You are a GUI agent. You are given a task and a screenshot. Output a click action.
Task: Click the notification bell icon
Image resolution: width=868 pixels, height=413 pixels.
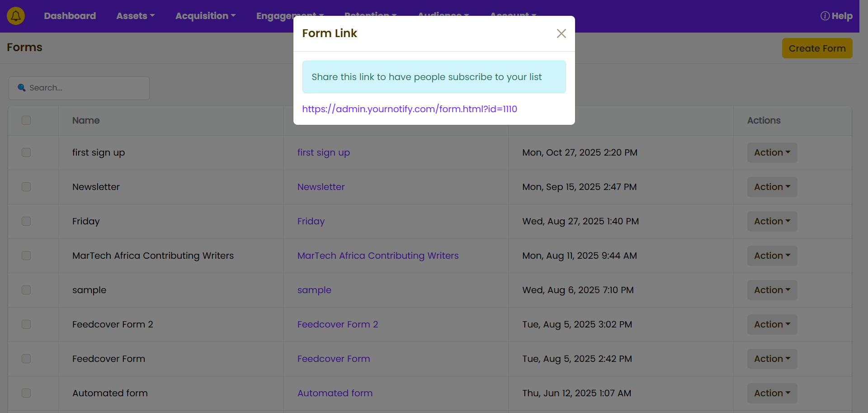[16, 16]
